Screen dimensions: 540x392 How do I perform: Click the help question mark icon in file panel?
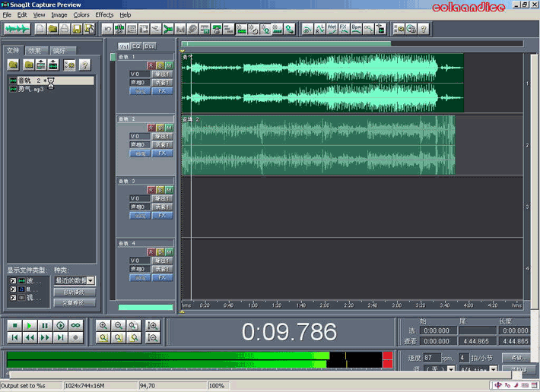pos(85,65)
